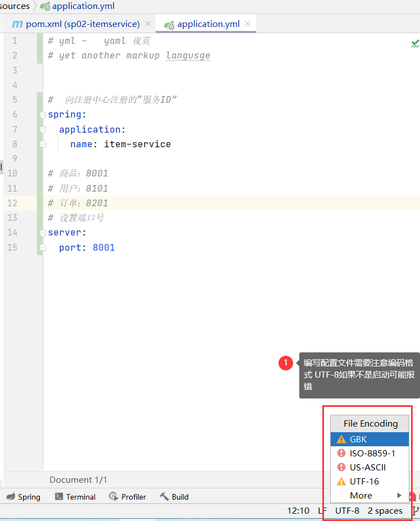This screenshot has height=521, width=420.
Task: Click the application: key on line 7
Action: coord(92,130)
